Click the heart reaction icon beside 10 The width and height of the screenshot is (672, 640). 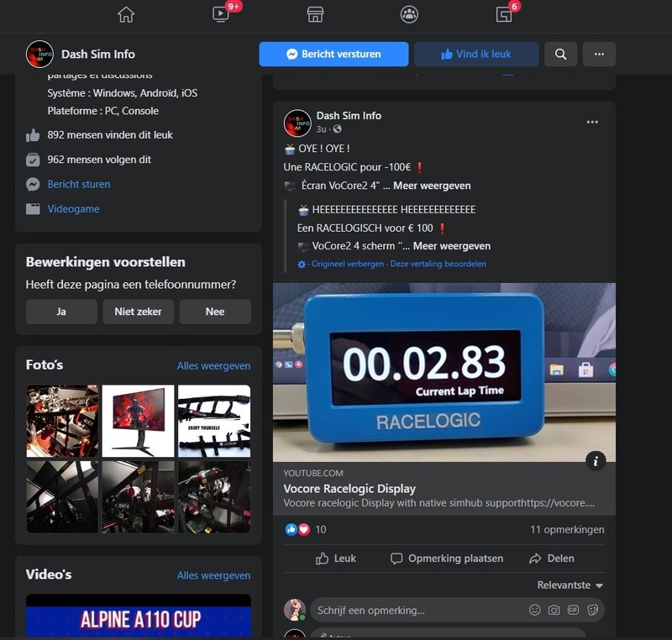click(304, 530)
